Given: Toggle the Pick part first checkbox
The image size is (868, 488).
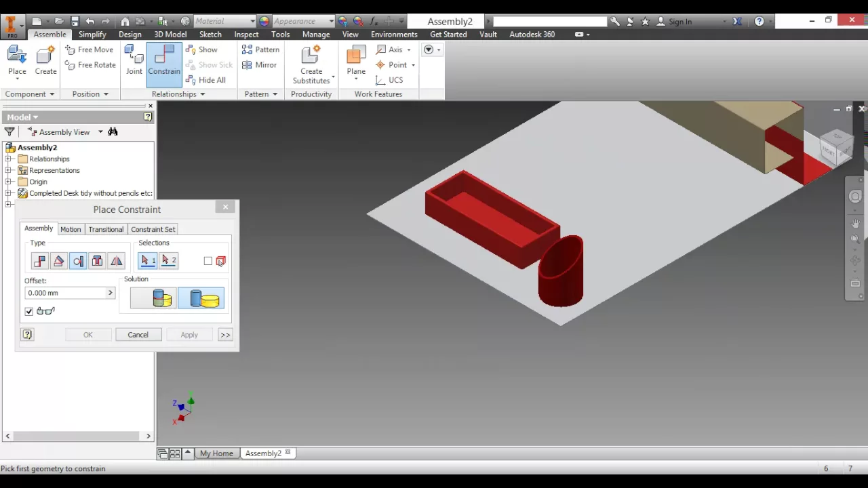Looking at the screenshot, I should (x=208, y=261).
